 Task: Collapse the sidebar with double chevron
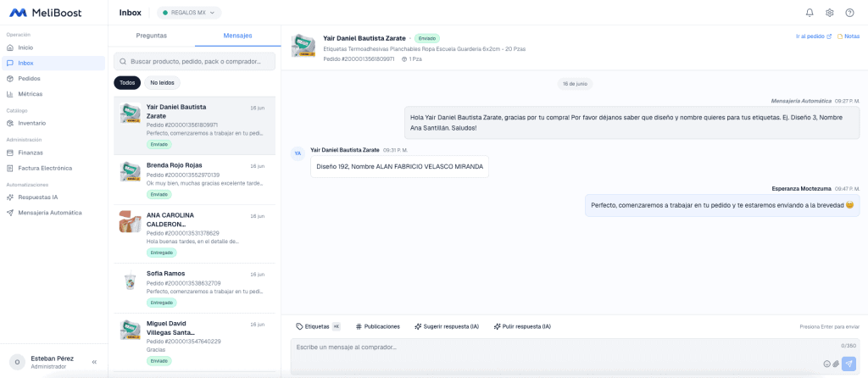click(x=94, y=362)
